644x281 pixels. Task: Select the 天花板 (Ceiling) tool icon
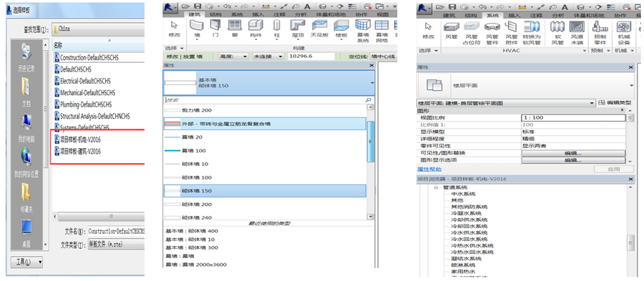coord(319,26)
